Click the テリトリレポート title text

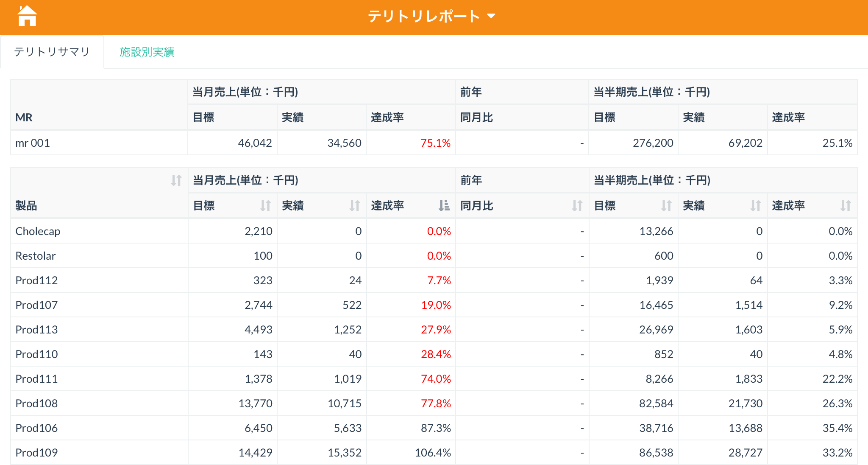[x=423, y=16]
